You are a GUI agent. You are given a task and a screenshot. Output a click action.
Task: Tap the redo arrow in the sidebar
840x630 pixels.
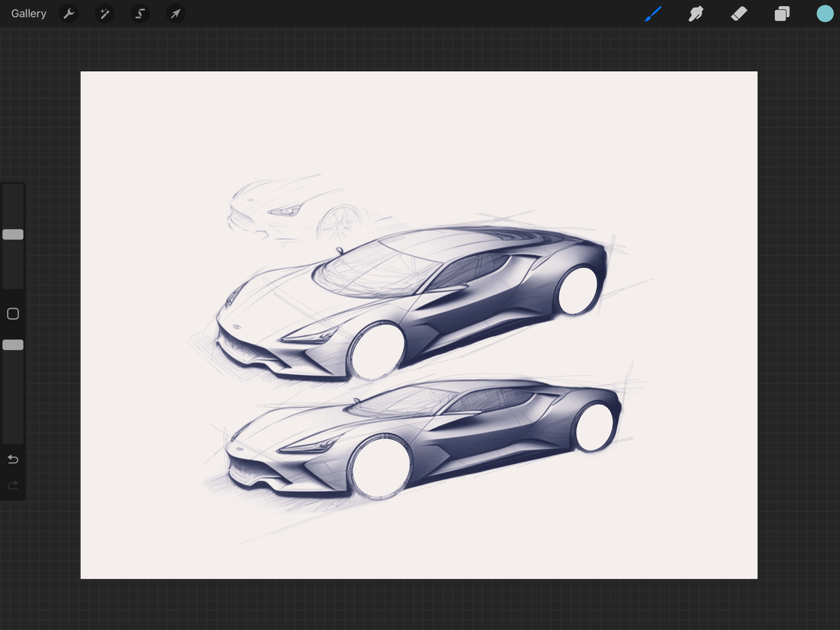[x=13, y=485]
